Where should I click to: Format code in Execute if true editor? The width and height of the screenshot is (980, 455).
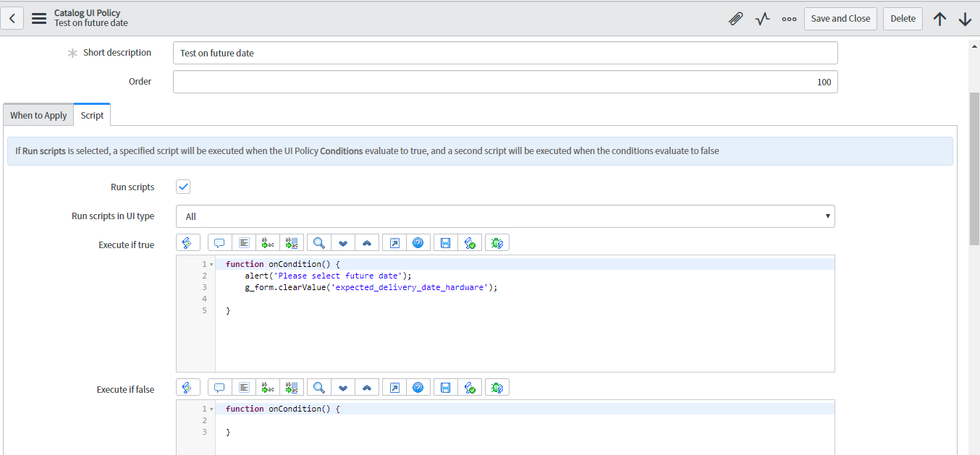[x=244, y=243]
